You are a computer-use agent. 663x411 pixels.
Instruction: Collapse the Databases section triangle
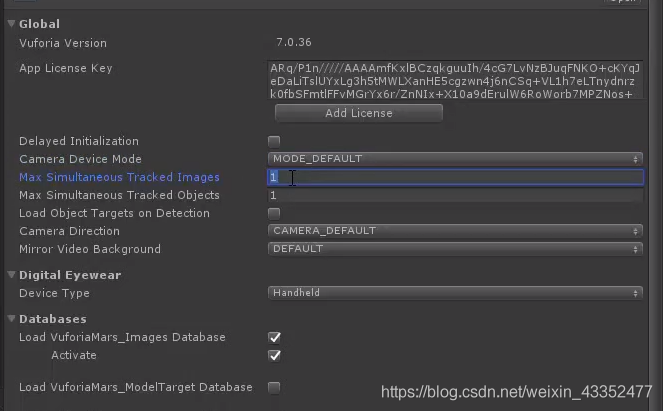click(11, 319)
